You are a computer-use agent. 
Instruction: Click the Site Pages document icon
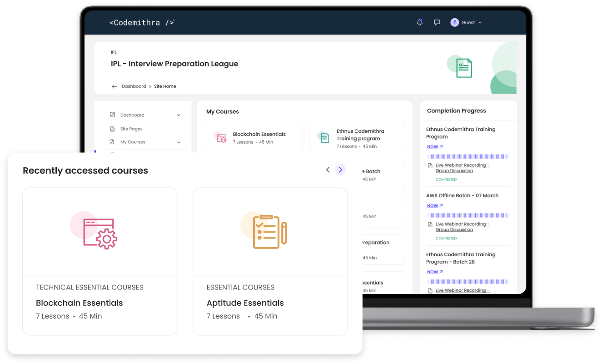pyautogui.click(x=112, y=129)
